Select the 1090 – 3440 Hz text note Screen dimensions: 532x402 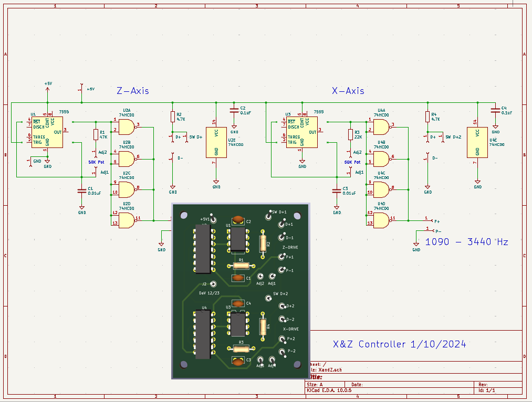[x=466, y=242]
